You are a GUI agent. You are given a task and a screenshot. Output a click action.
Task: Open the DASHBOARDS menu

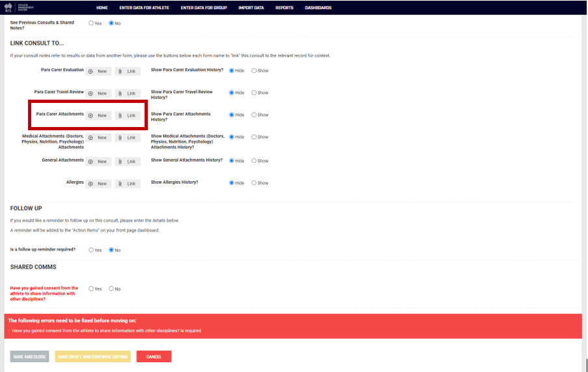click(x=318, y=8)
